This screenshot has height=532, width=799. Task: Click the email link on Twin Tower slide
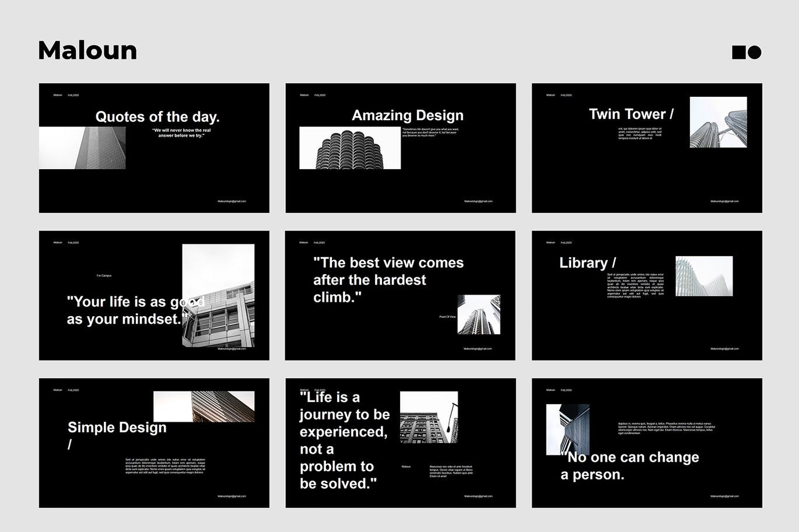pyautogui.click(x=724, y=201)
